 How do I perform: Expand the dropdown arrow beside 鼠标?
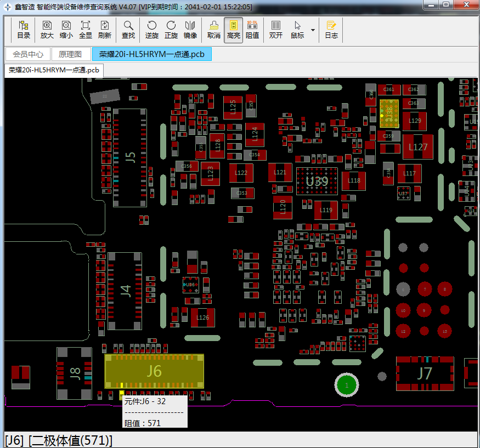pyautogui.click(x=313, y=30)
